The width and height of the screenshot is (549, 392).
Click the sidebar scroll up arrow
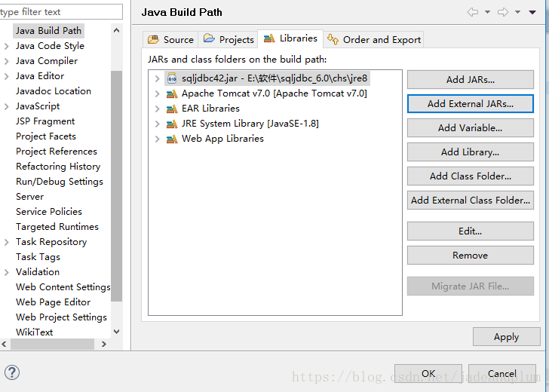(117, 30)
